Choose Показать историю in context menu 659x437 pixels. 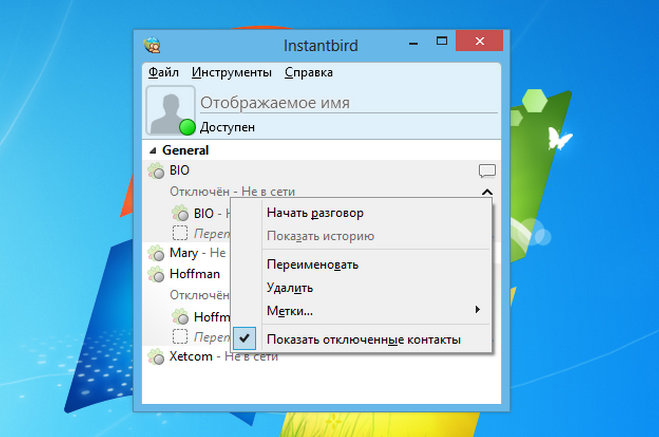click(361, 236)
